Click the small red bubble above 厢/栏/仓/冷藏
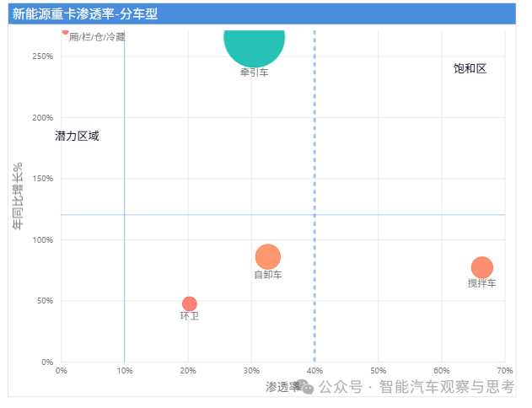Viewport: 532px width, 408px height. 65,30
